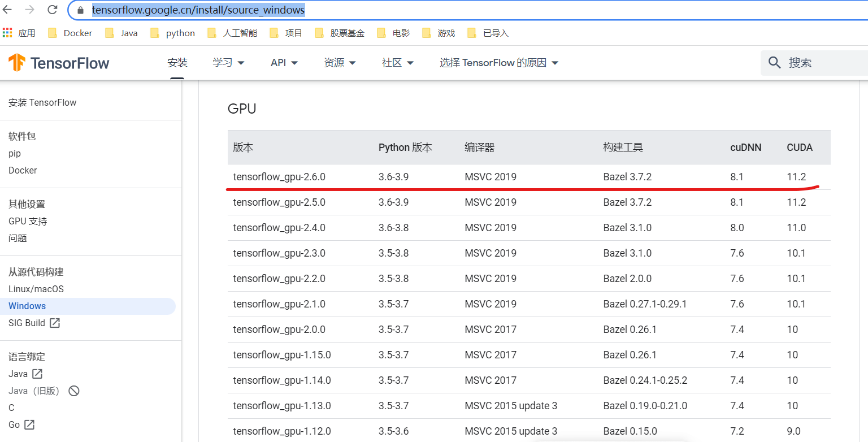Click the 编译器 column header
Image resolution: width=868 pixels, height=442 pixels.
[x=480, y=148]
